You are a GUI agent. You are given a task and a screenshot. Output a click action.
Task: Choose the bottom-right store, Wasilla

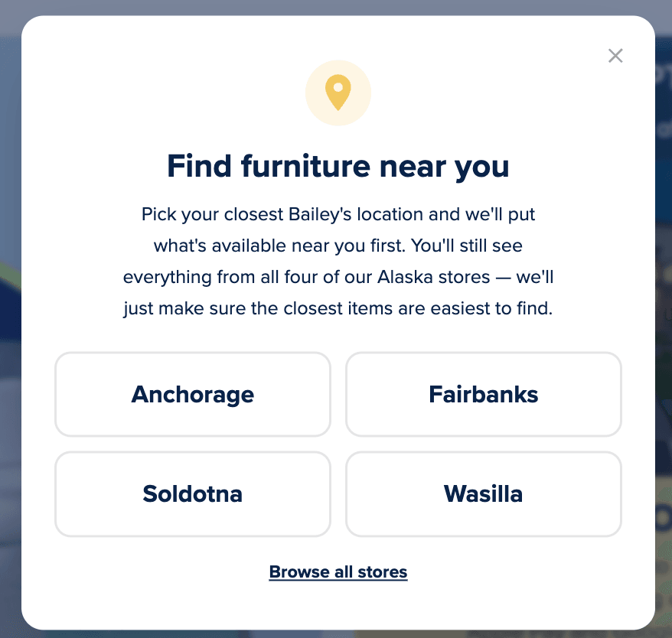483,493
